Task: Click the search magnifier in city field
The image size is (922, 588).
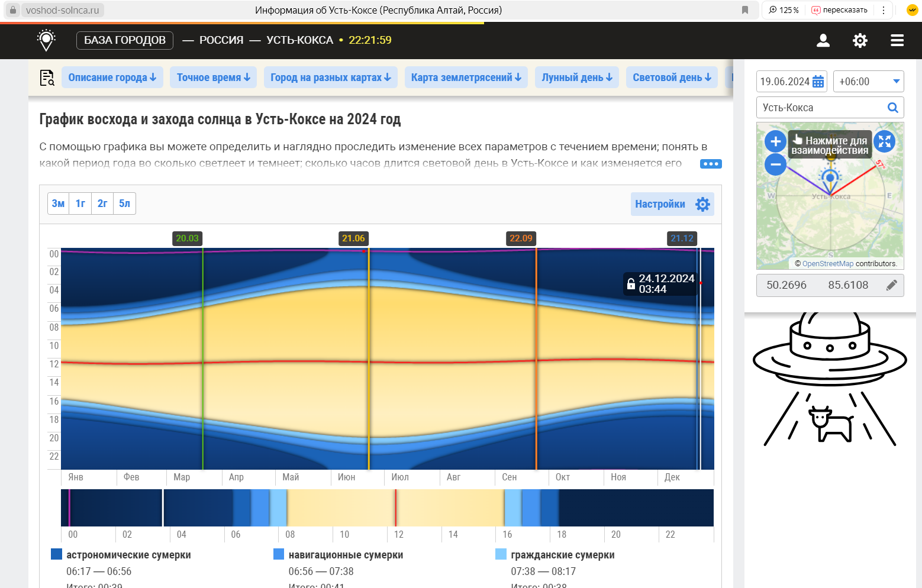Action: [892, 108]
